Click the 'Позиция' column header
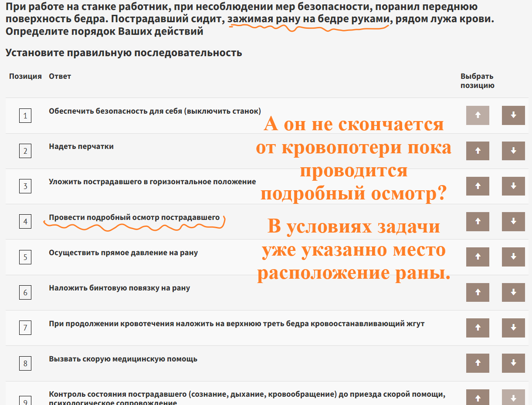Image resolution: width=532 pixels, height=405 pixels. coord(25,76)
